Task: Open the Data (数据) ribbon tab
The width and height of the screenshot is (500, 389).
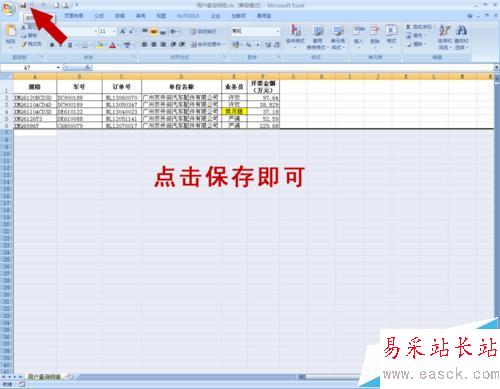Action: [120, 16]
